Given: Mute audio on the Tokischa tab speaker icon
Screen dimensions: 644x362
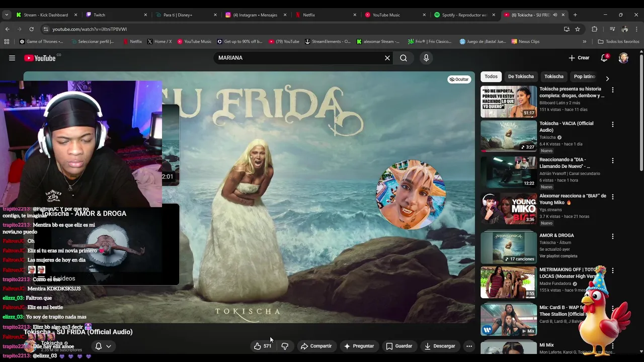Looking at the screenshot, I should tap(555, 15).
